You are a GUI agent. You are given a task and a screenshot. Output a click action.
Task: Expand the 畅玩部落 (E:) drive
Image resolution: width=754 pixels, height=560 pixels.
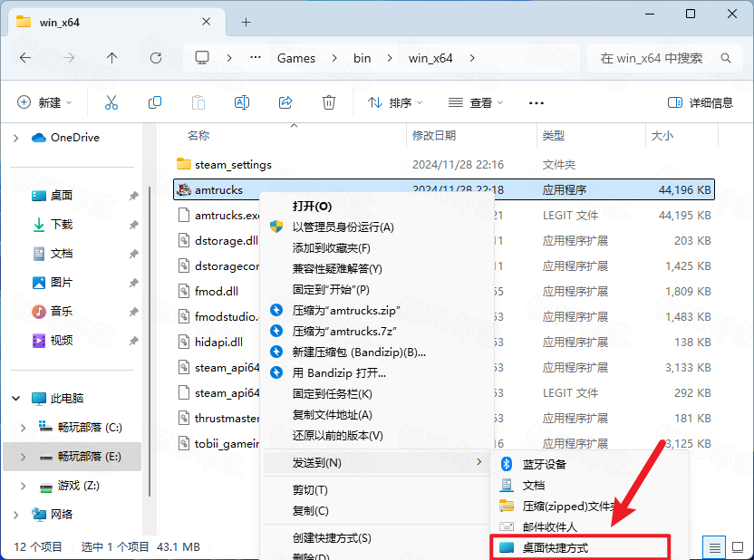click(x=23, y=457)
